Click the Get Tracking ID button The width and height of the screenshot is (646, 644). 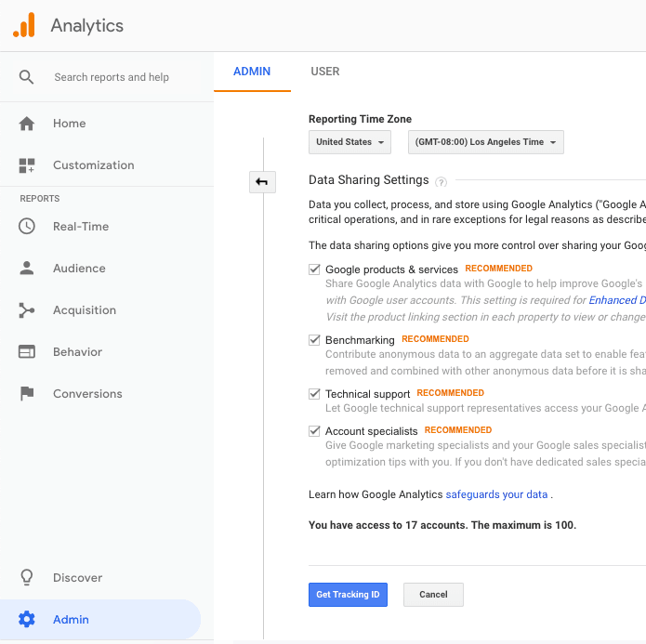coord(348,595)
